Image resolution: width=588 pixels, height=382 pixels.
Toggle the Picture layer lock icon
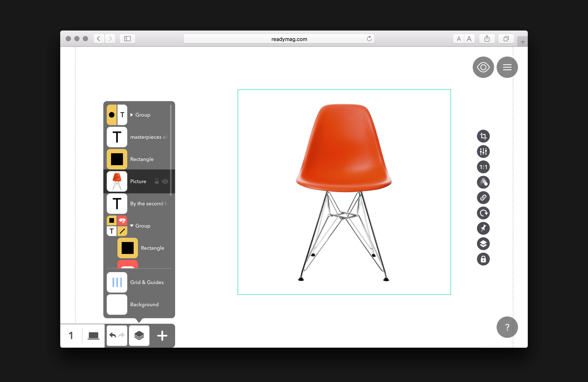click(x=157, y=181)
